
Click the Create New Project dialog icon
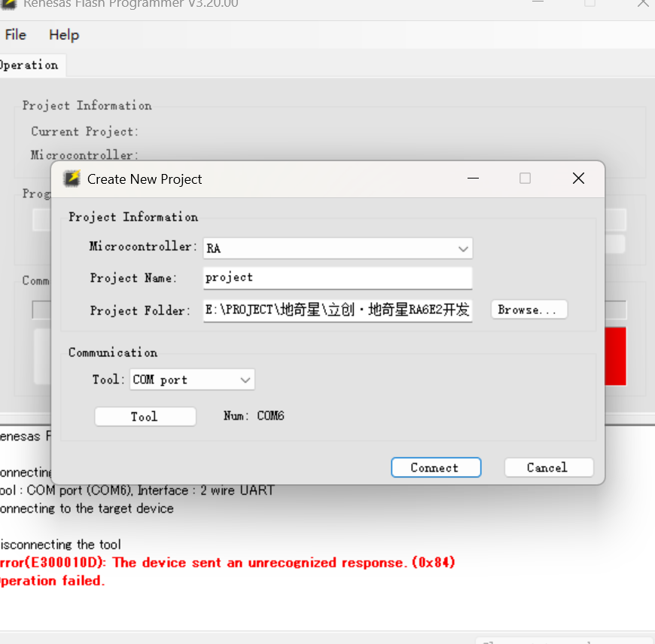72,179
